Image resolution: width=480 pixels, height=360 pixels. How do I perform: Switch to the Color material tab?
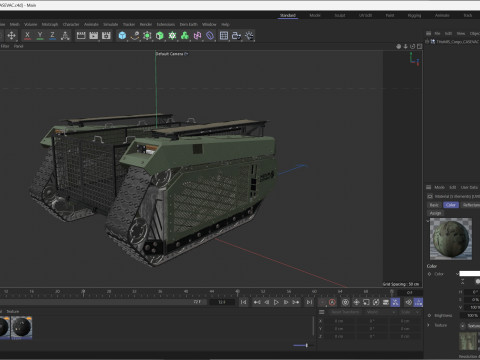click(451, 205)
